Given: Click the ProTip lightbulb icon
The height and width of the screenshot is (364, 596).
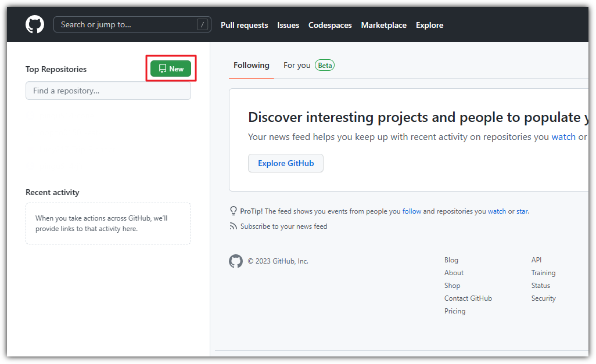Looking at the screenshot, I should point(234,211).
